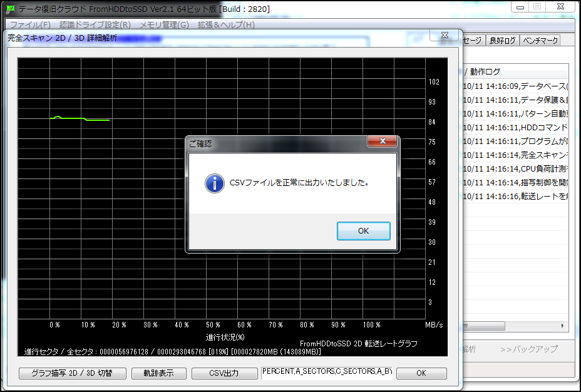This screenshot has height=392, width=581.
Task: Switch to the ベンチマーク tab
Action: tap(540, 40)
